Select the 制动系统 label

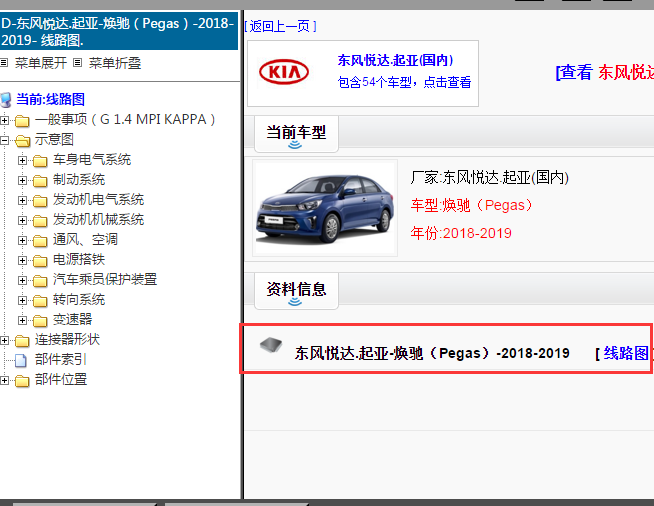79,180
